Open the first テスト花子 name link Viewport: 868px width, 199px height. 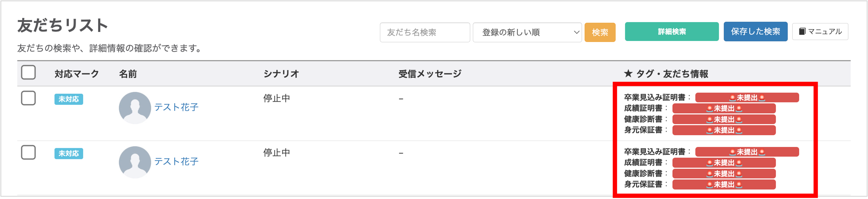176,108
